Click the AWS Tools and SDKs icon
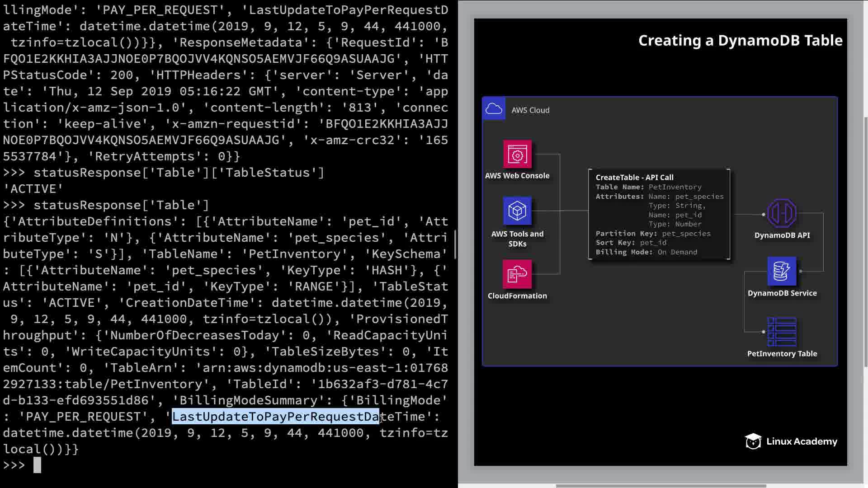Viewport: 868px width, 488px height. [x=517, y=211]
